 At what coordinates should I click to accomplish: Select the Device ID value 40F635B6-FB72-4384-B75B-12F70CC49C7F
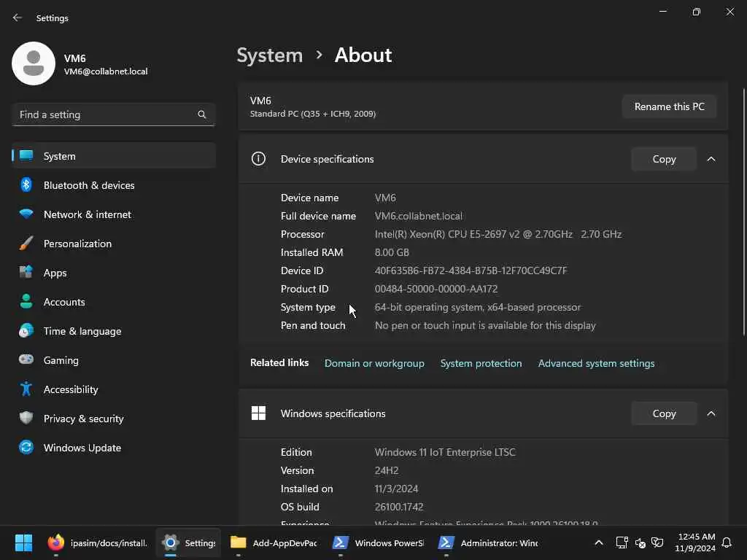point(471,271)
